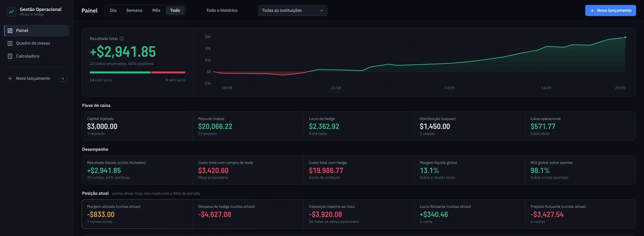Click the Capital injetado $3,000.00 card
This screenshot has height=236, width=644.
[x=137, y=126]
